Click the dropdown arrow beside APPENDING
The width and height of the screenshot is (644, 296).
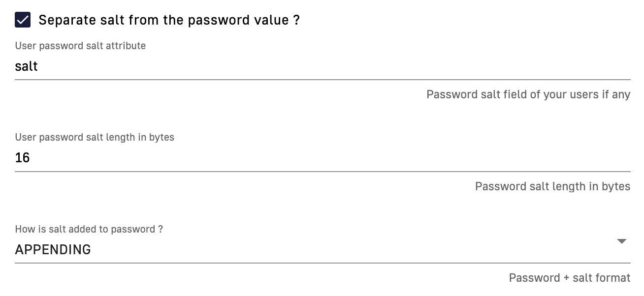(621, 241)
